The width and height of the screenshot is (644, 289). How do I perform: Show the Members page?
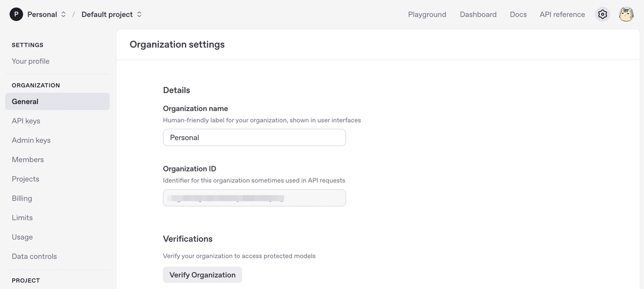pyautogui.click(x=28, y=159)
